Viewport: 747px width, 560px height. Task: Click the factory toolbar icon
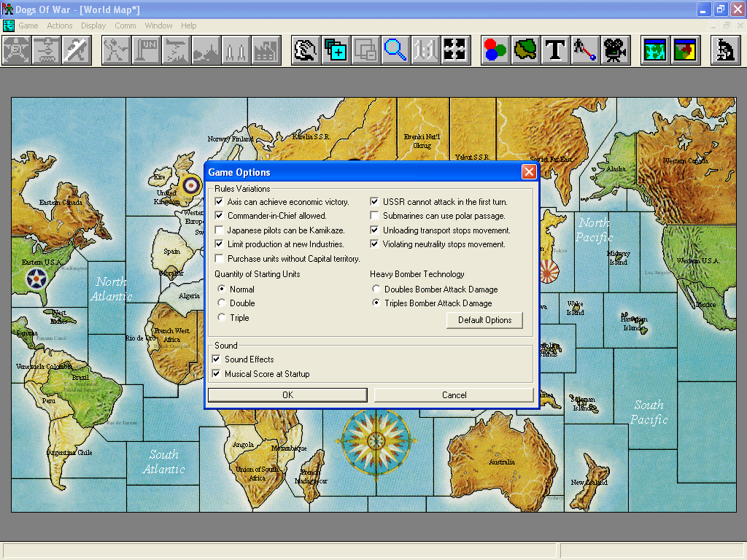[x=266, y=50]
